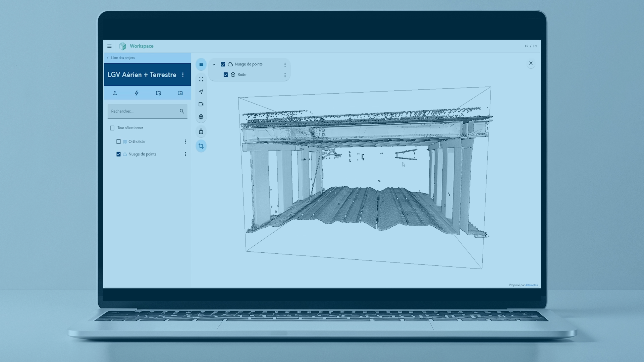The width and height of the screenshot is (644, 362).
Task: Open the Nuage de points options menu
Action: (285, 64)
